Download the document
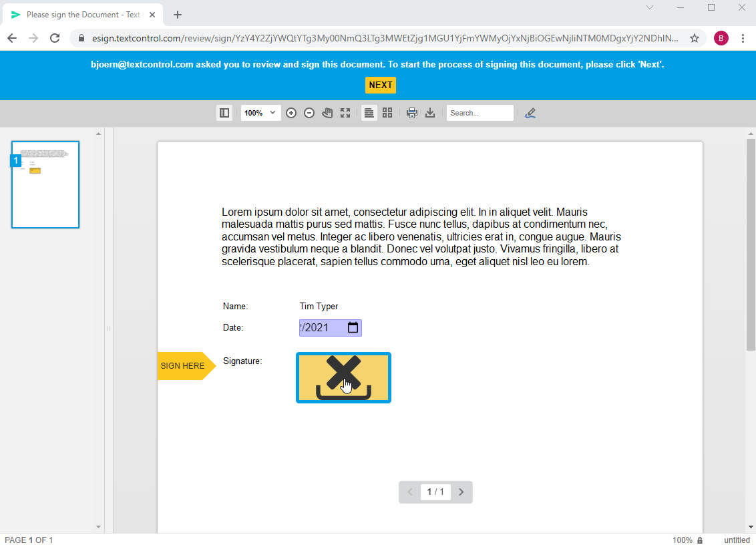The width and height of the screenshot is (756, 547). (x=430, y=113)
